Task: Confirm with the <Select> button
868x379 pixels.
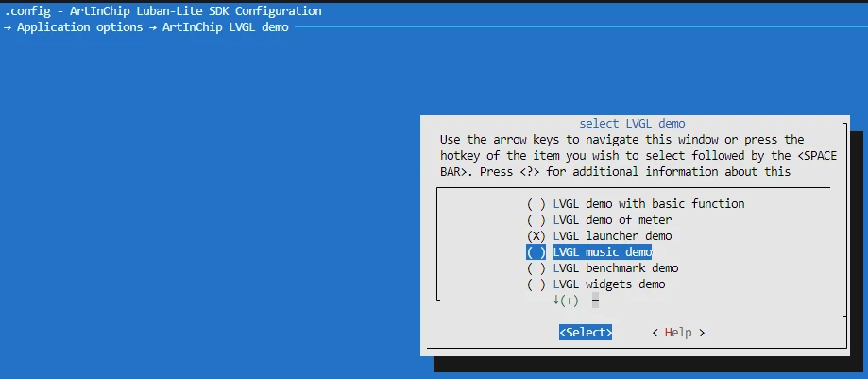Action: click(586, 333)
